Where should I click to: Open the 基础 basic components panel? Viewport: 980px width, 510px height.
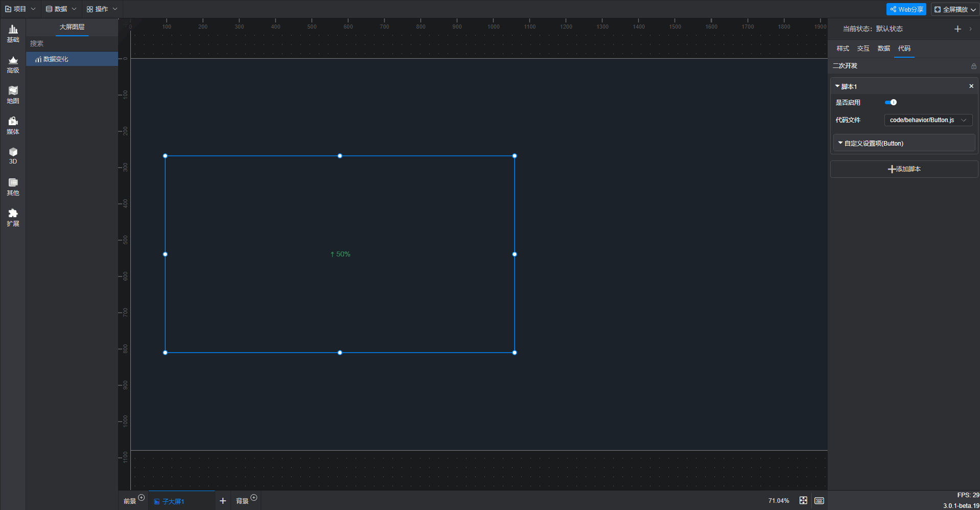tap(13, 34)
